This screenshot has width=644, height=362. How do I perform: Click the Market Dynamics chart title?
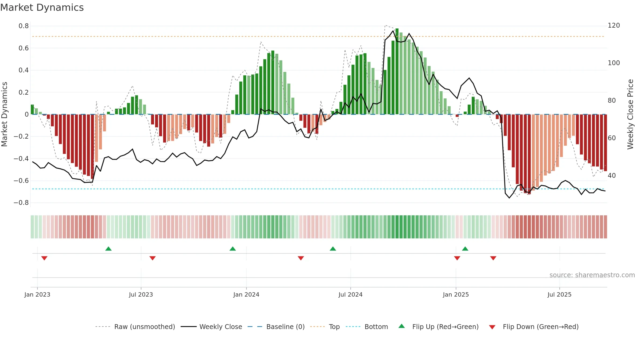point(42,8)
